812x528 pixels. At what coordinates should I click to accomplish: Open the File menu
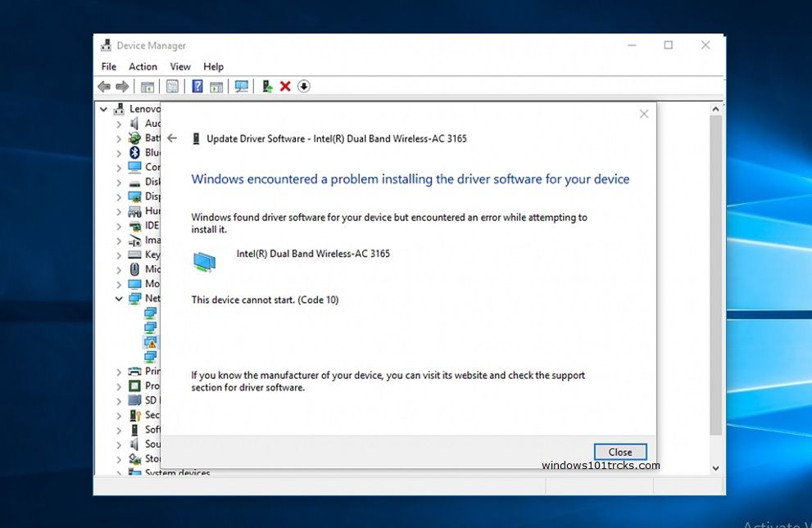109,66
